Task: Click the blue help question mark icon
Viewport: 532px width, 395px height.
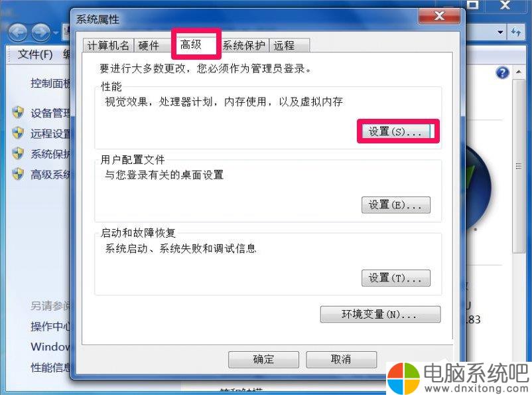Action: (x=502, y=72)
